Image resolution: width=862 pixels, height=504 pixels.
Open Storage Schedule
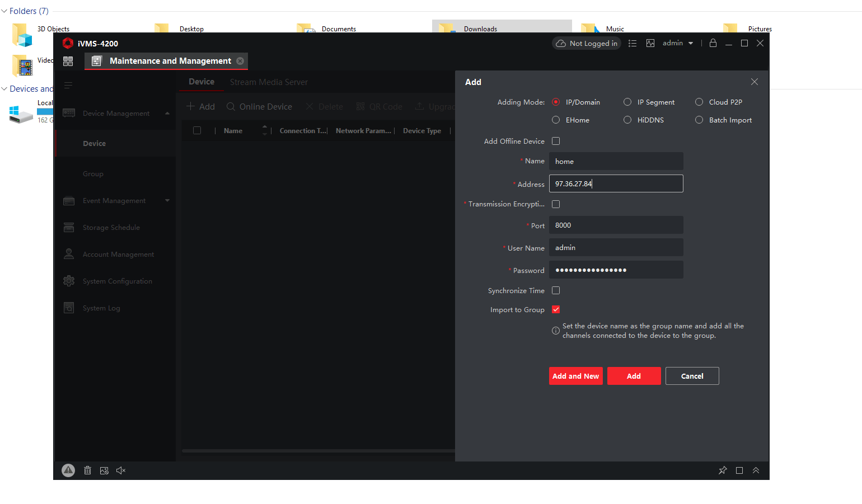click(111, 227)
